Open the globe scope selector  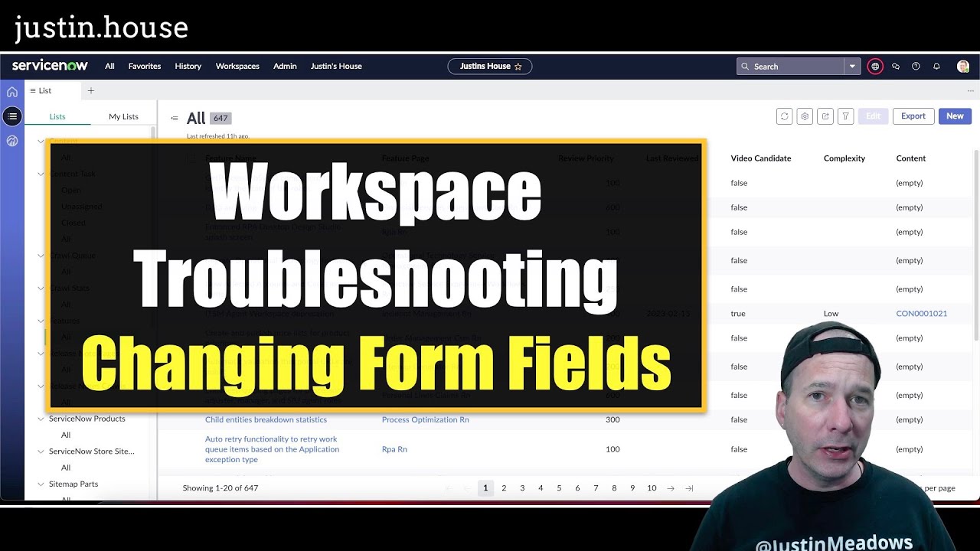pyautogui.click(x=875, y=67)
